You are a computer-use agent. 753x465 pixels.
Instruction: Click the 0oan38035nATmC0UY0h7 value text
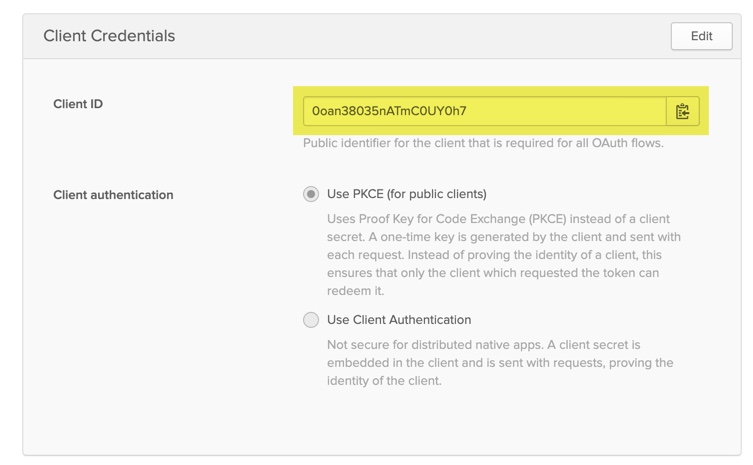pos(389,111)
